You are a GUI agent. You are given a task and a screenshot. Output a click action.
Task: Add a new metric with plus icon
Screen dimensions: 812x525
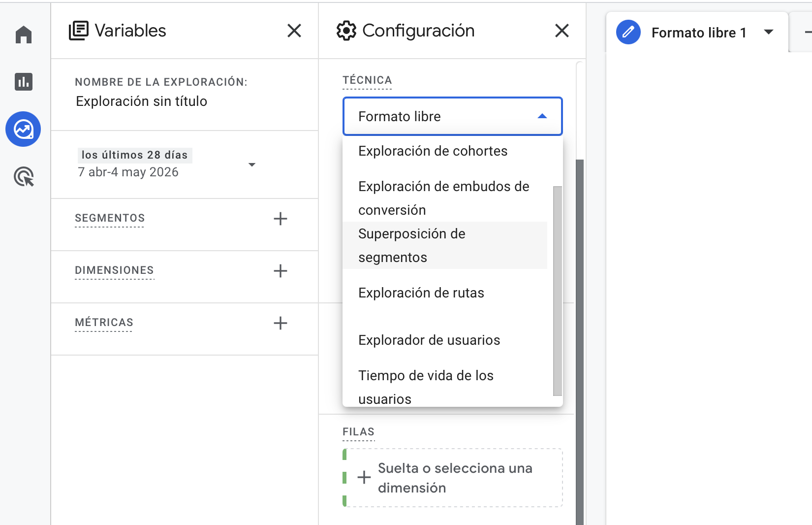281,323
